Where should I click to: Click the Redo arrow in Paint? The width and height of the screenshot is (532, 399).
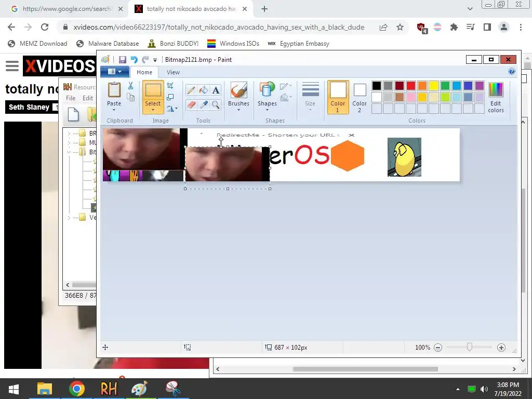145,60
